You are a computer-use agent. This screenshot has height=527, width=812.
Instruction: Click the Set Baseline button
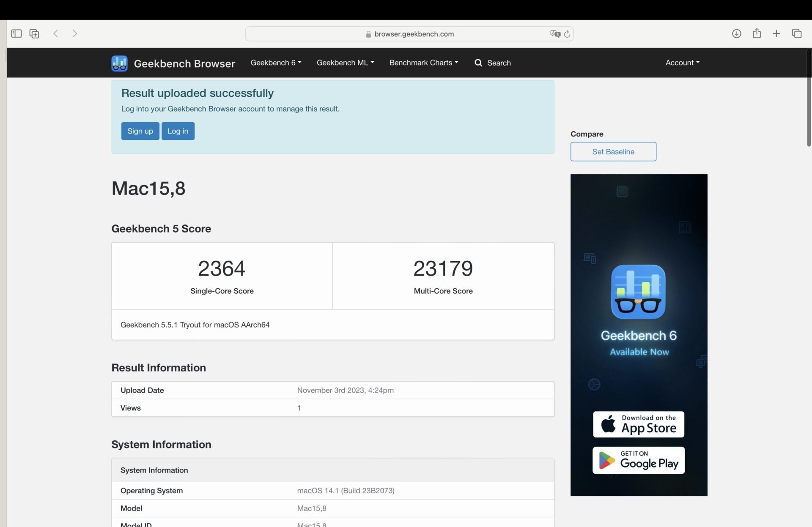613,151
